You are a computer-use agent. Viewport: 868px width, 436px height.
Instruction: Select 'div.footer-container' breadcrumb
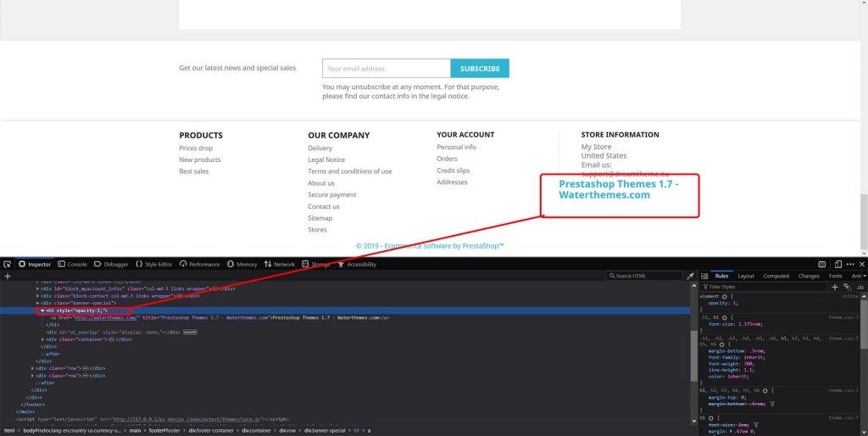click(211, 430)
